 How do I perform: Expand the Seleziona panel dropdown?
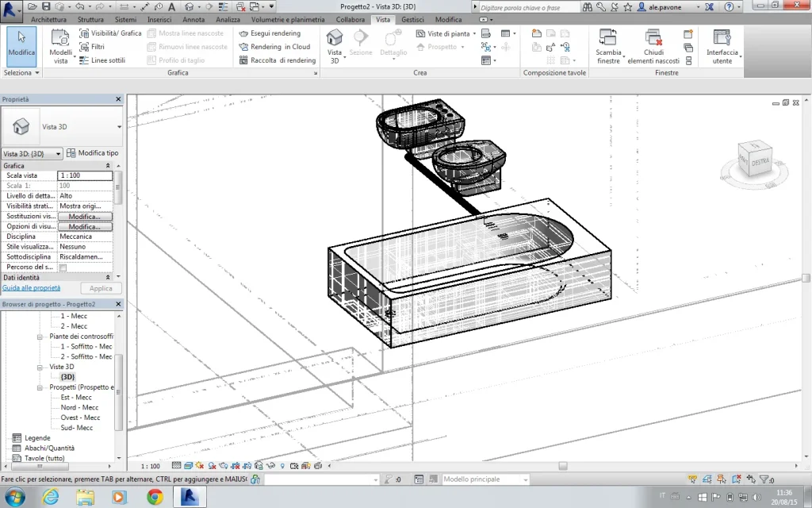click(x=21, y=73)
